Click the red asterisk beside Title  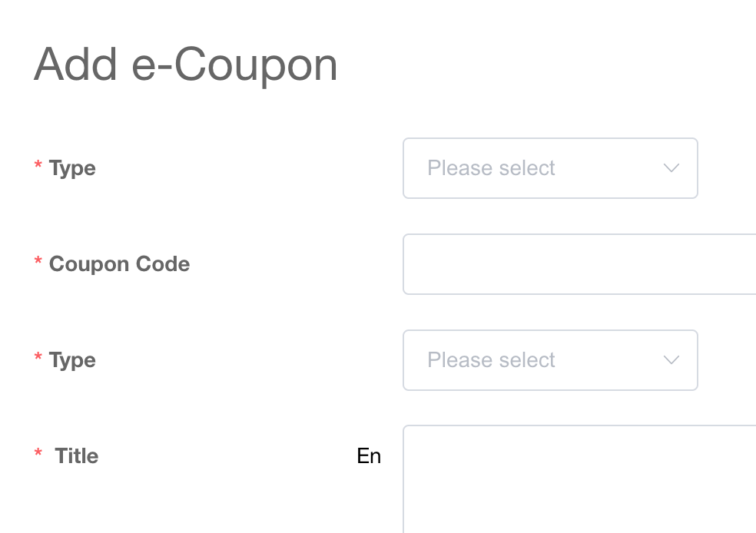coord(38,455)
